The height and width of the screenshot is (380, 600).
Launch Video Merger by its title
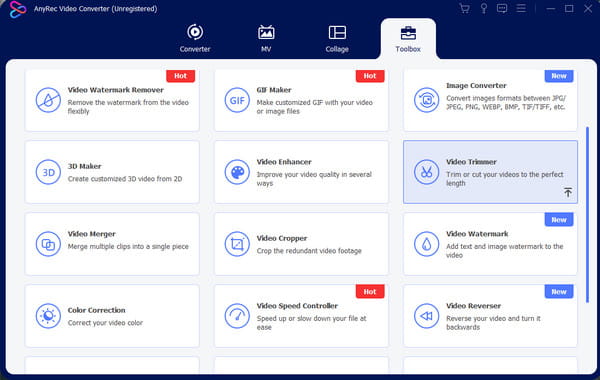point(91,234)
